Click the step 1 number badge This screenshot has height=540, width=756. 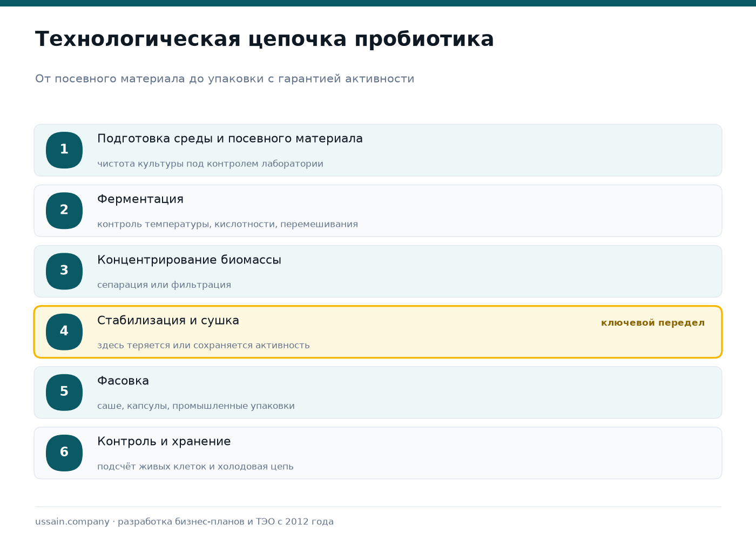click(64, 150)
